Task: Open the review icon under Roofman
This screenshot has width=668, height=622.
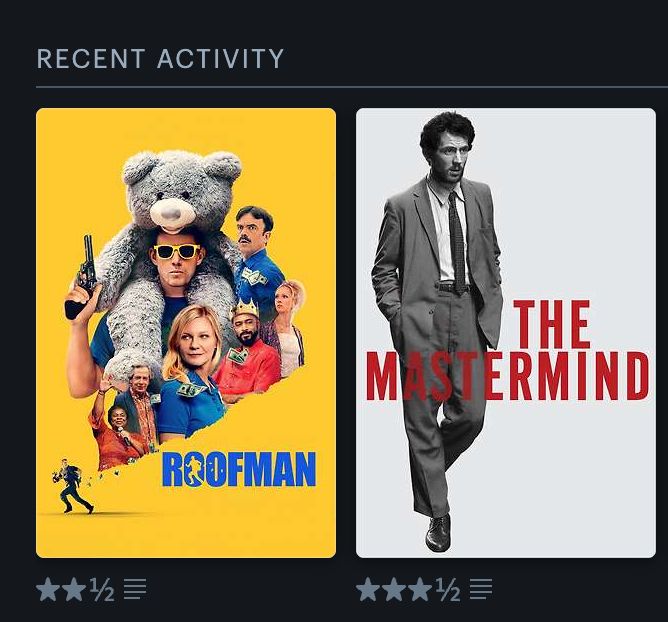Action: [135, 589]
